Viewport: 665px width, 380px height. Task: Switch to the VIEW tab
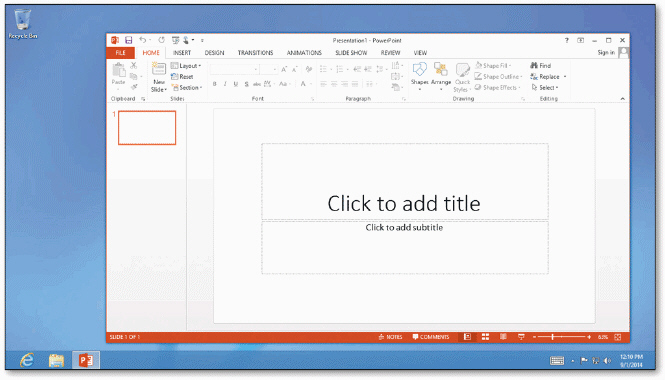(x=420, y=53)
